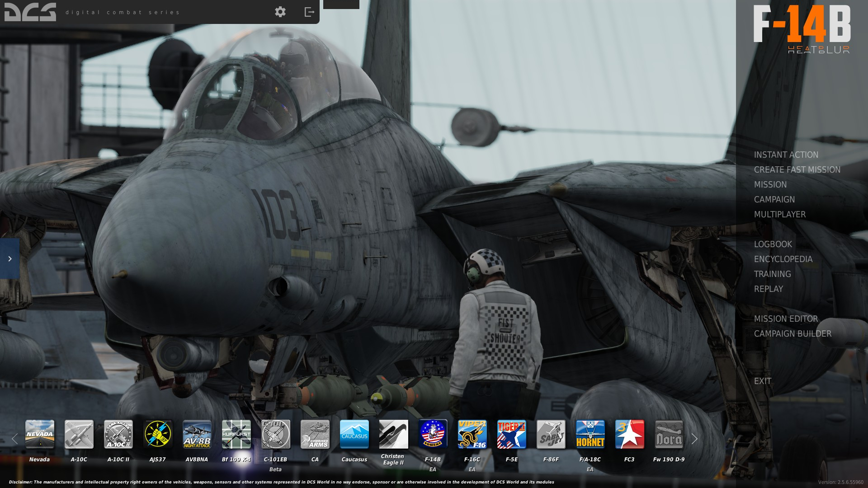Viewport: 868px width, 488px height.
Task: Select the Caucasus map icon
Action: coord(354,434)
